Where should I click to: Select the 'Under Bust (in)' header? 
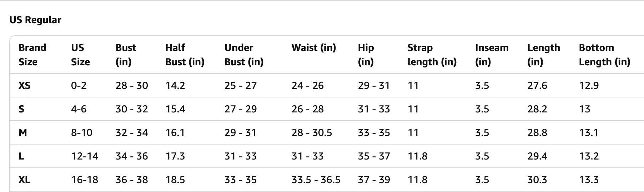[244, 55]
